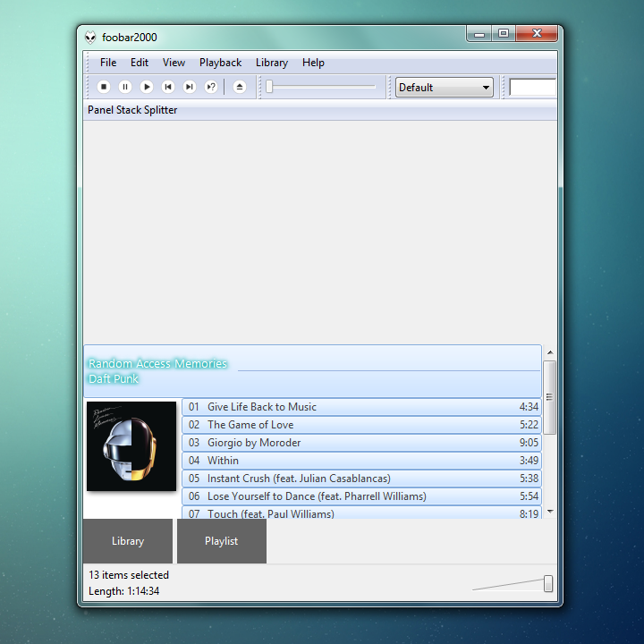Viewport: 644px width, 644px height.
Task: Click the 9:05 duration of Giorgio by Moroder
Action: click(529, 443)
